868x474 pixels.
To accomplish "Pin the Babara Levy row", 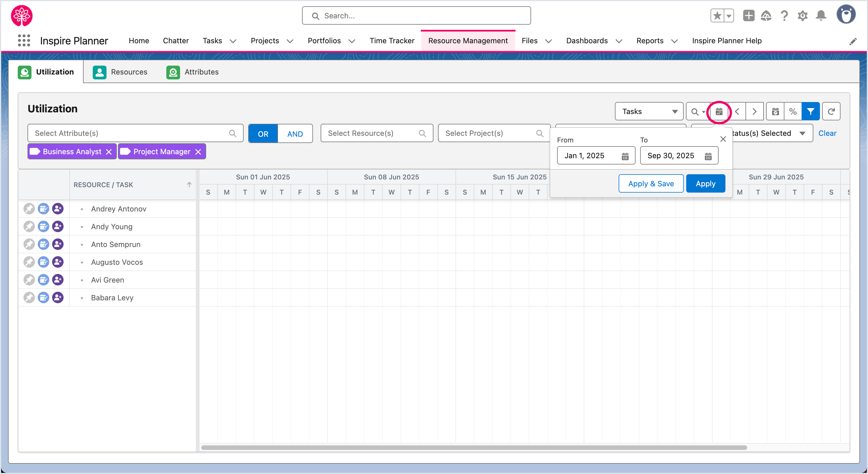I will tap(29, 297).
